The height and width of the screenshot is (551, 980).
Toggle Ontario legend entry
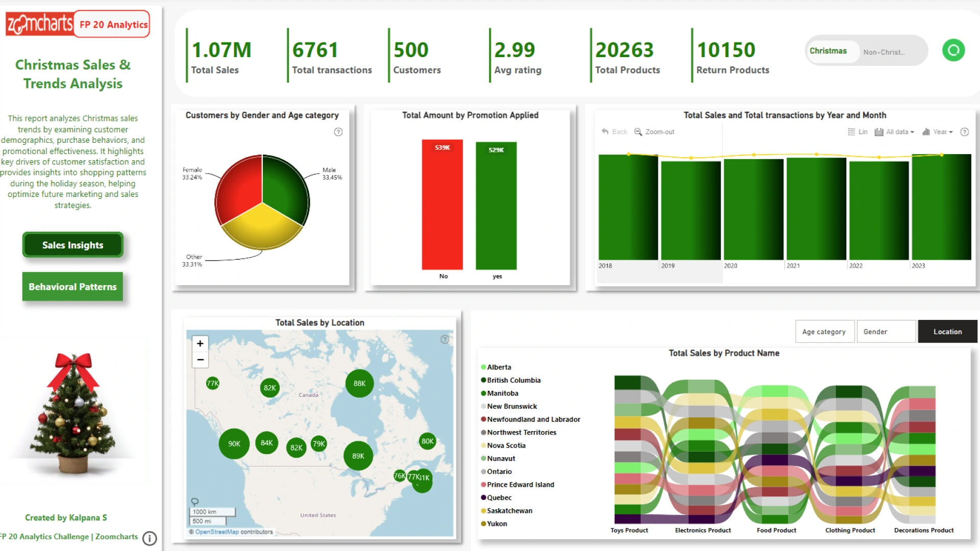tap(496, 472)
